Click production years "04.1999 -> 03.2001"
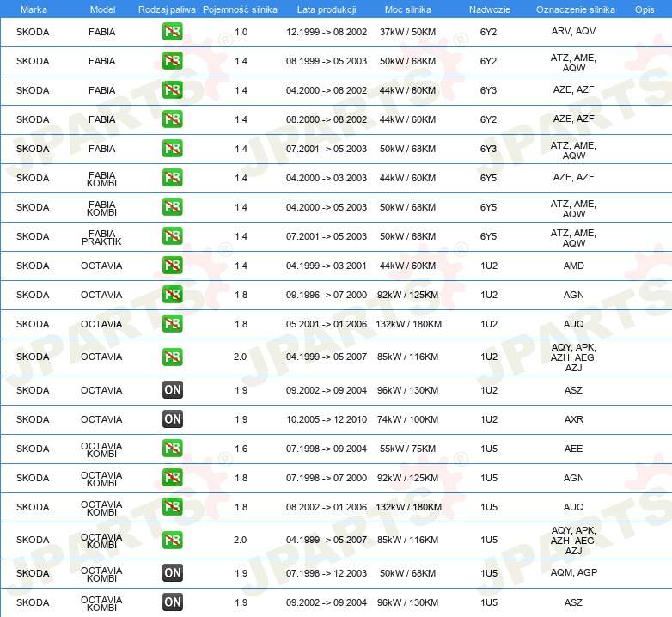Viewport: 672px width, 617px height. [327, 266]
